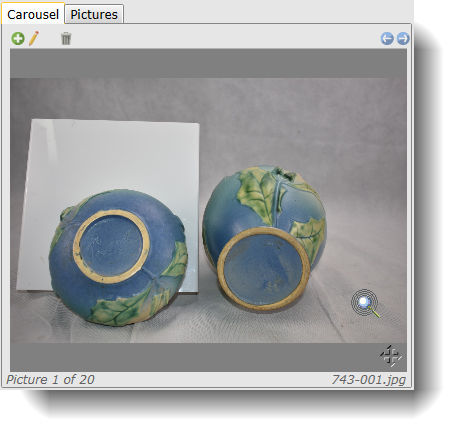Click the white tile behind the bowl
This screenshot has height=440, width=464.
[x=110, y=157]
